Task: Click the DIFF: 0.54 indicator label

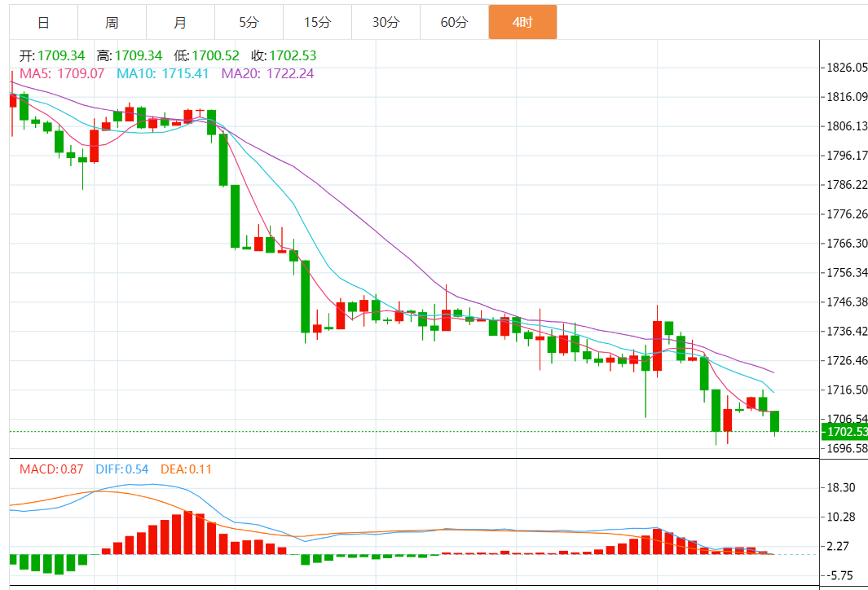Action: pos(122,469)
